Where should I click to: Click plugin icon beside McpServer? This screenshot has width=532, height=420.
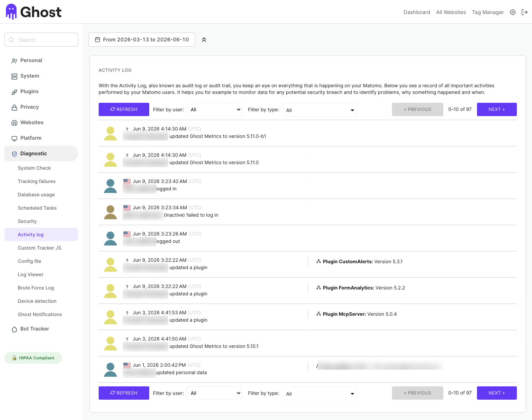318,314
